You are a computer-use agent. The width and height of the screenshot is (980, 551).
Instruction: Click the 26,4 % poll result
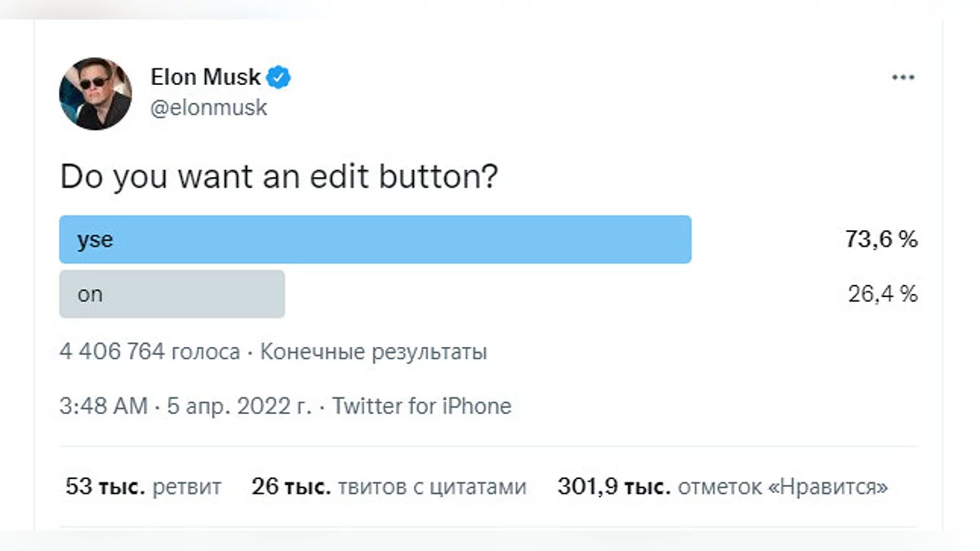[x=883, y=294]
